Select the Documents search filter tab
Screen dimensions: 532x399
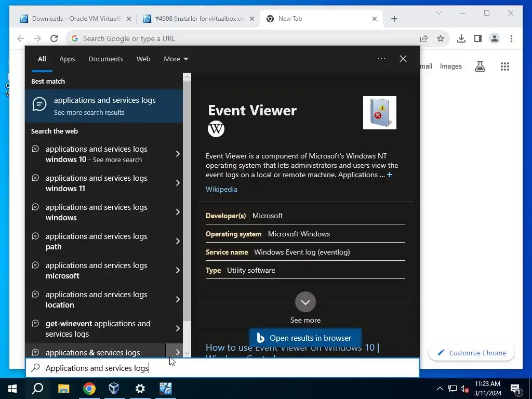pyautogui.click(x=105, y=59)
